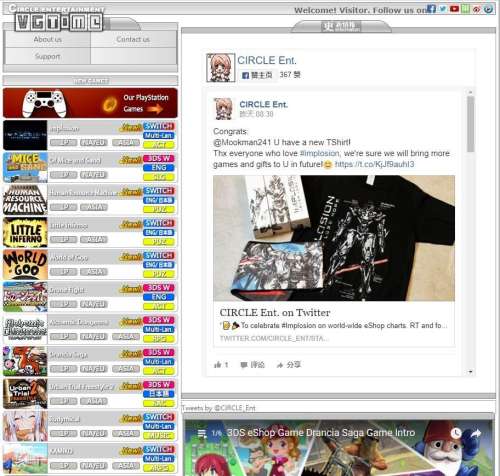
Task: Click the Multi-Lan tag on Drancia Saga row
Action: pyautogui.click(x=159, y=362)
